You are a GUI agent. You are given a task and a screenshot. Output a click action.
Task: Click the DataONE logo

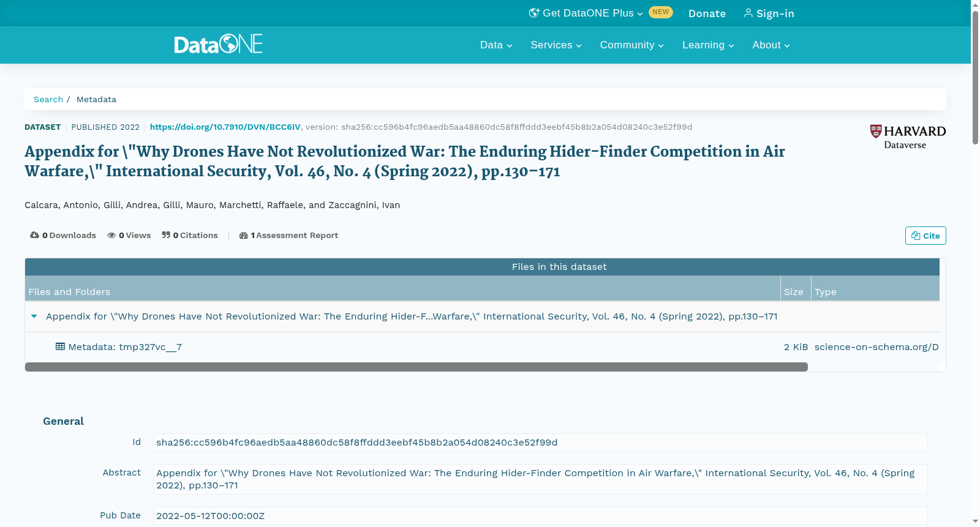coord(218,44)
